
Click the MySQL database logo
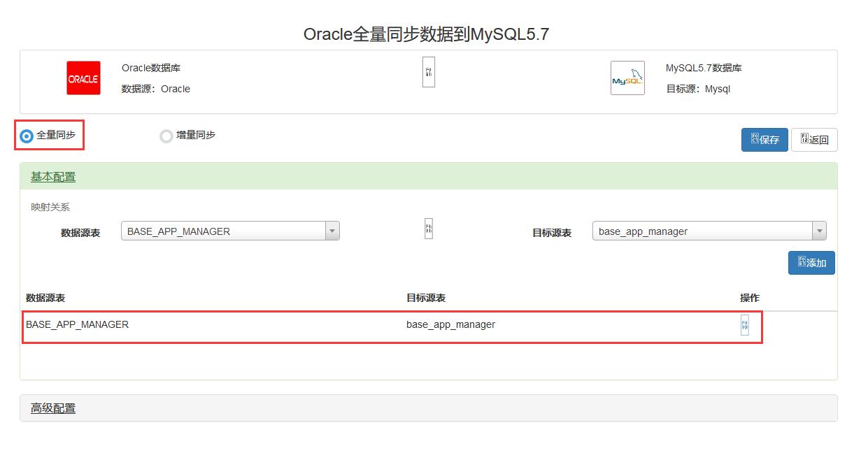point(627,78)
